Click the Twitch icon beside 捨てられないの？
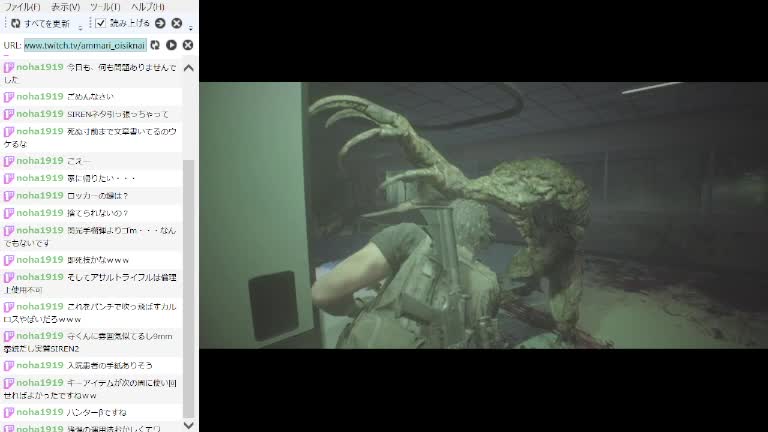Image resolution: width=768 pixels, height=432 pixels. click(x=9, y=213)
